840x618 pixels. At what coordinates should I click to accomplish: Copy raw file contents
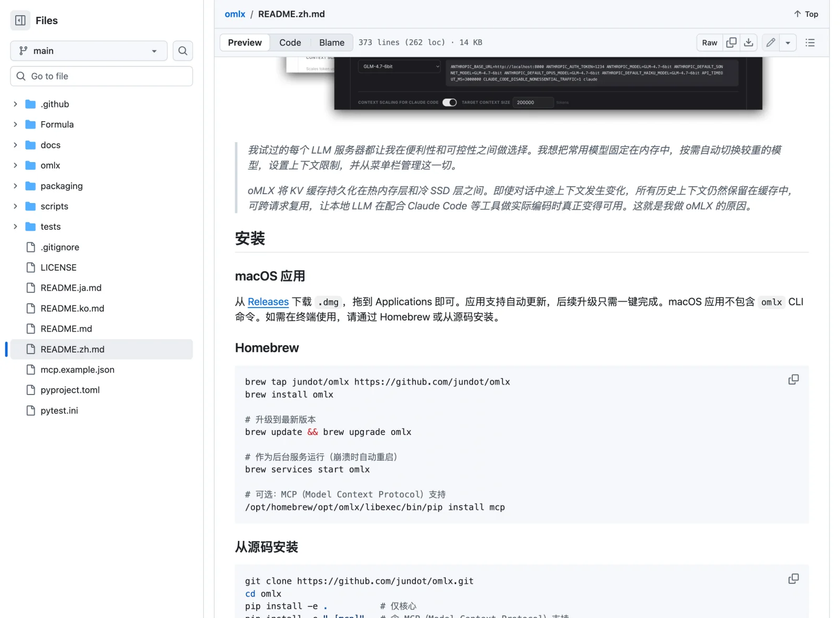[x=731, y=42]
